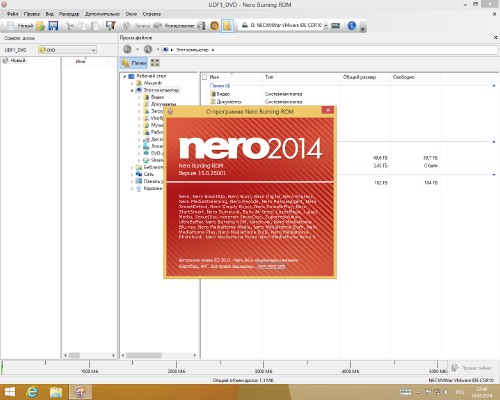Tick the select-all checkbox beside Имя header

point(205,77)
